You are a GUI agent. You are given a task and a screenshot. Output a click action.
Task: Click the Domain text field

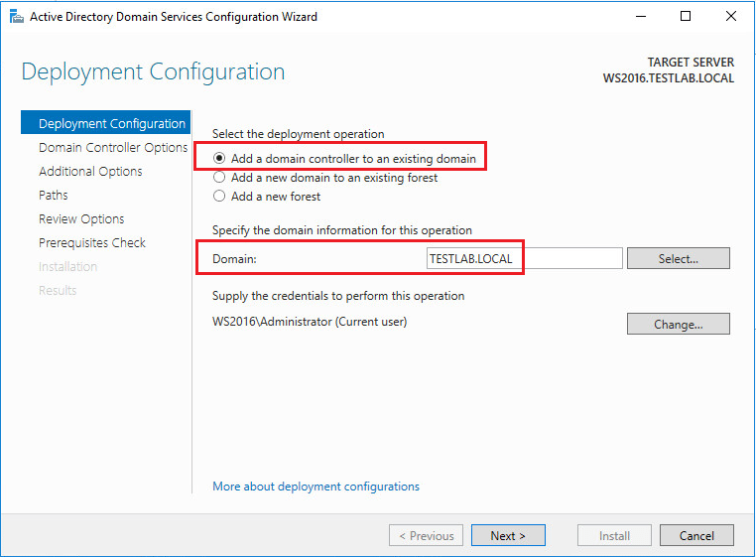[524, 258]
